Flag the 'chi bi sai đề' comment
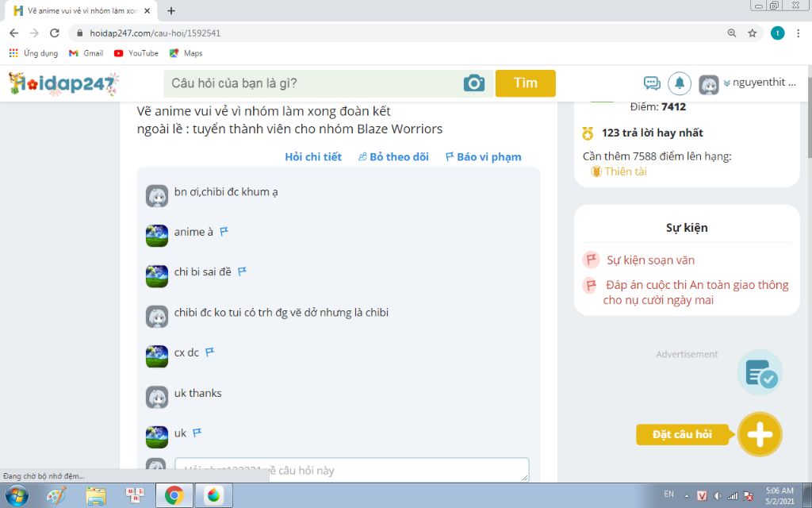The width and height of the screenshot is (812, 508). pos(242,271)
